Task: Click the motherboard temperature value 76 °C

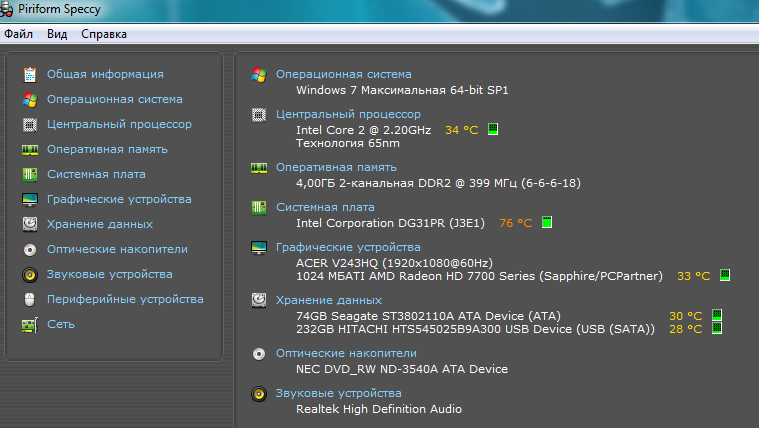Action: [516, 223]
